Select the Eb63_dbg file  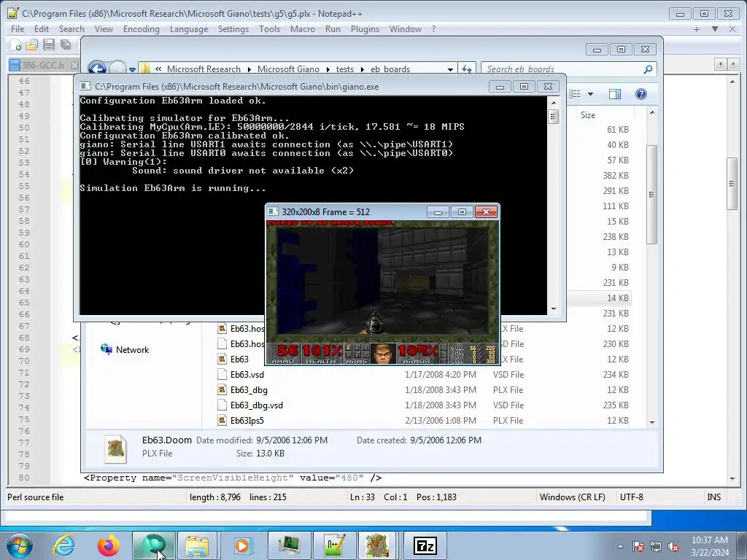[249, 390]
